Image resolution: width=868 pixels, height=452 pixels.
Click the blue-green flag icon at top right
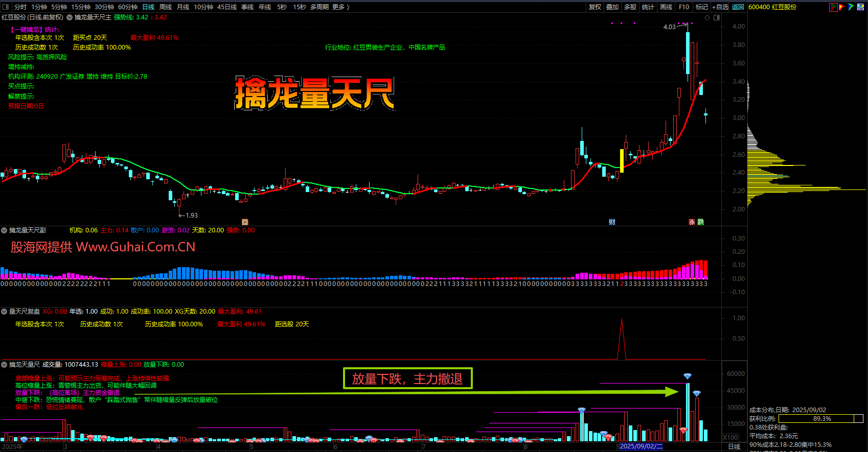(x=851, y=7)
